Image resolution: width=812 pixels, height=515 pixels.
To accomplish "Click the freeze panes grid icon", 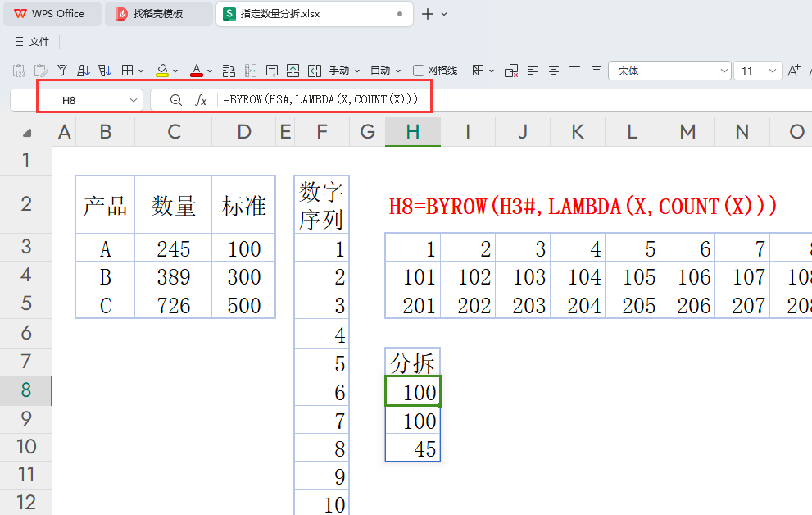I will click(x=478, y=71).
